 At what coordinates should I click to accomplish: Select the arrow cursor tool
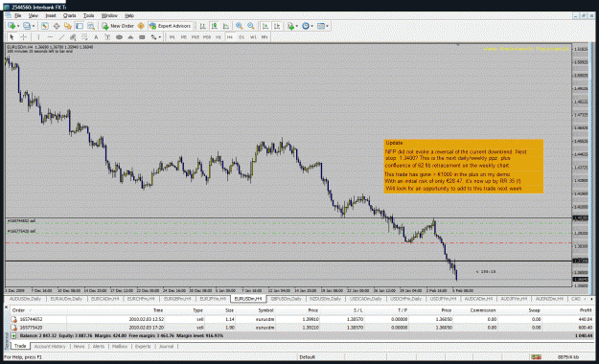point(12,37)
